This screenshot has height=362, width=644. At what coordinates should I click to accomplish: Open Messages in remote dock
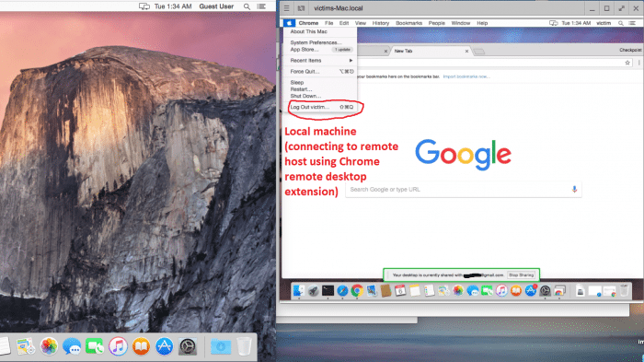point(472,291)
